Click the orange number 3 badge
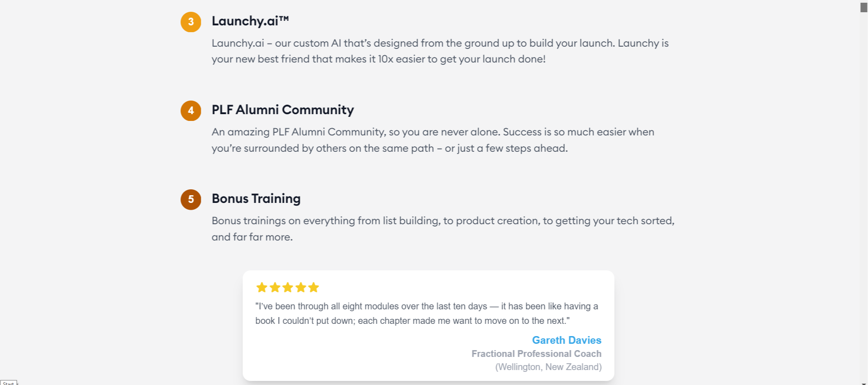868x385 pixels. [x=191, y=22]
